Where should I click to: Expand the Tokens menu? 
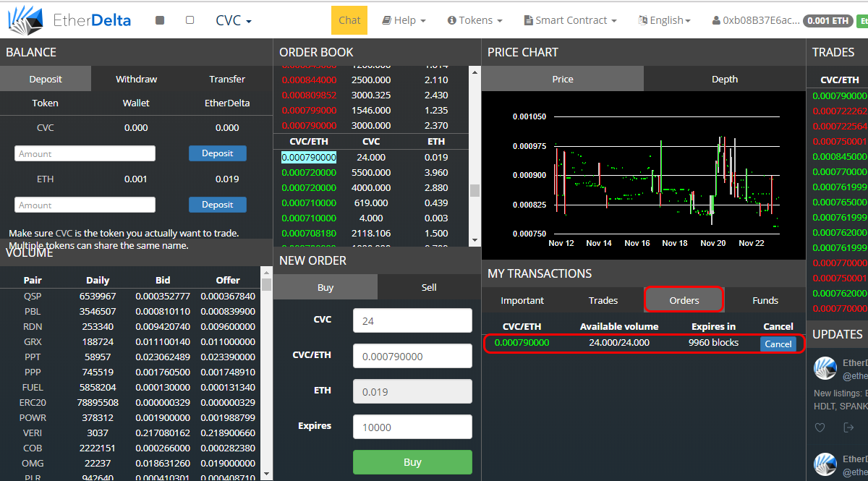[475, 20]
